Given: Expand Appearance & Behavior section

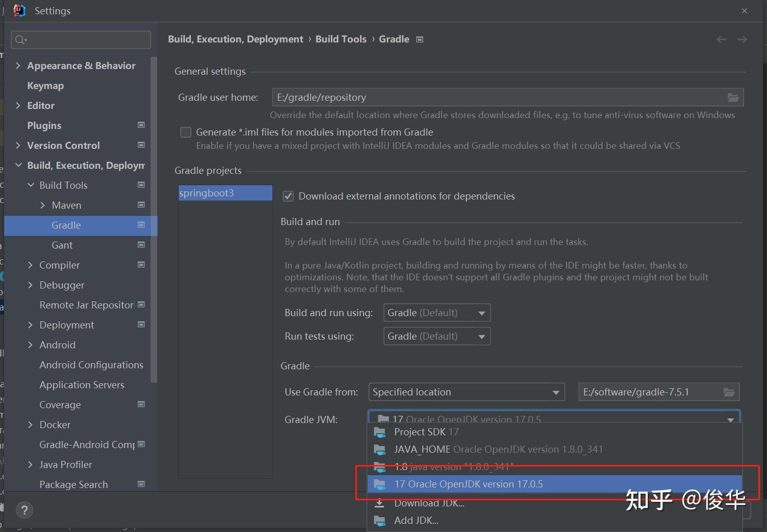Looking at the screenshot, I should tap(18, 65).
